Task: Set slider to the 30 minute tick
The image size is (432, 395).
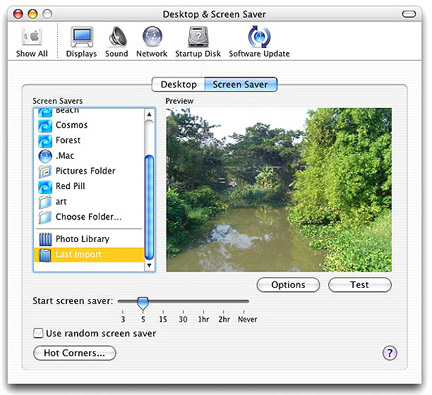Action: pyautogui.click(x=183, y=312)
